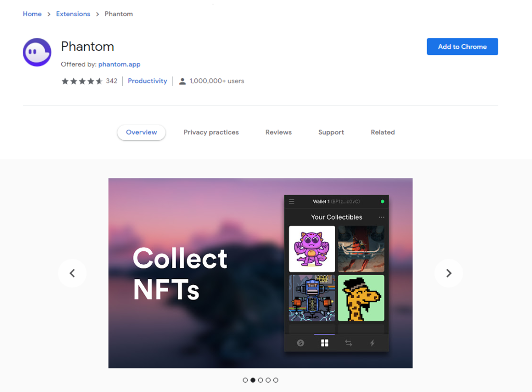Image resolution: width=532 pixels, height=392 pixels.
Task: Click the three-dot menu beside Your Collectibles
Action: pyautogui.click(x=381, y=217)
